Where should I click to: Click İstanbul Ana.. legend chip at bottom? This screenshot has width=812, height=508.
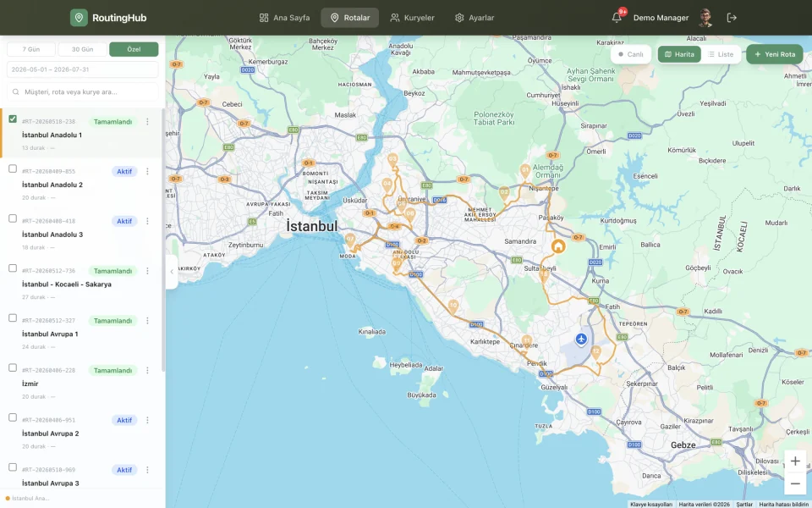click(27, 499)
